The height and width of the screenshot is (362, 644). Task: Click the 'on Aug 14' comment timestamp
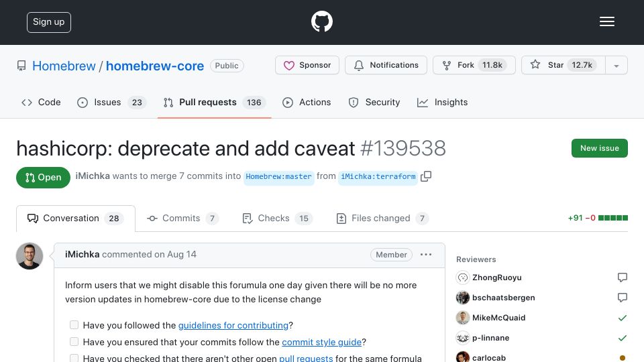point(175,255)
